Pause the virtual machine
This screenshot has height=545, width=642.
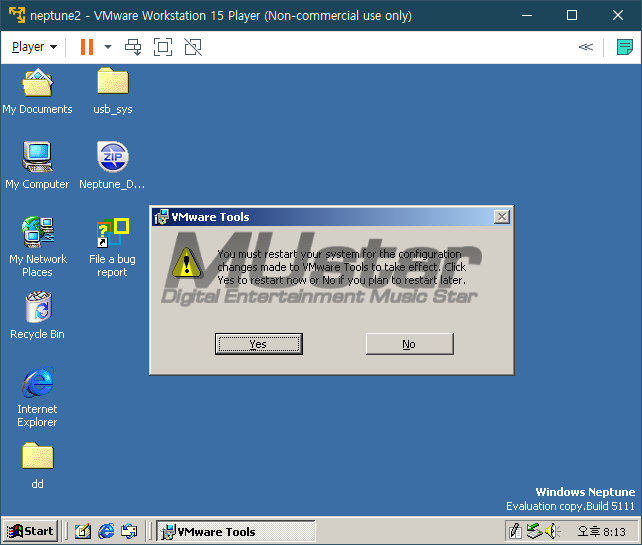(x=87, y=47)
